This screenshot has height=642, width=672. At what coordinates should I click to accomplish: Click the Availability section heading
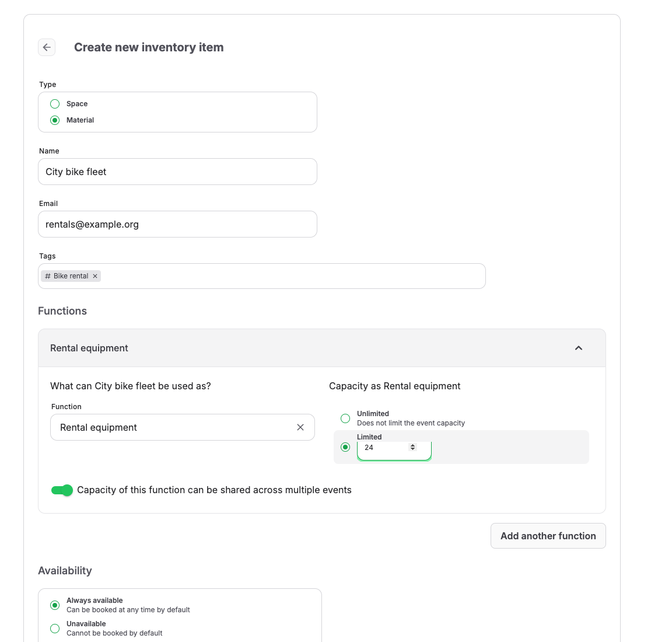point(65,570)
